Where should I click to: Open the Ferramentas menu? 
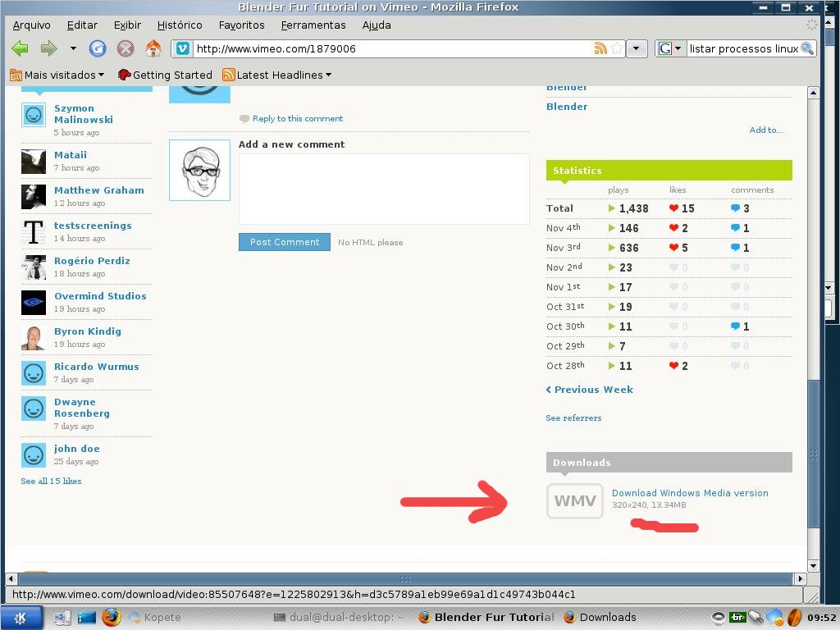point(313,25)
